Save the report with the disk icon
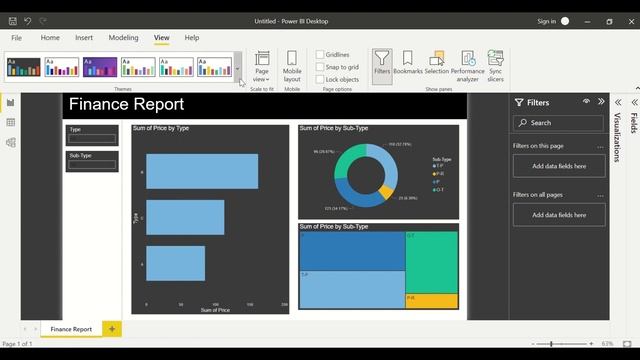This screenshot has width=640, height=360. point(13,21)
